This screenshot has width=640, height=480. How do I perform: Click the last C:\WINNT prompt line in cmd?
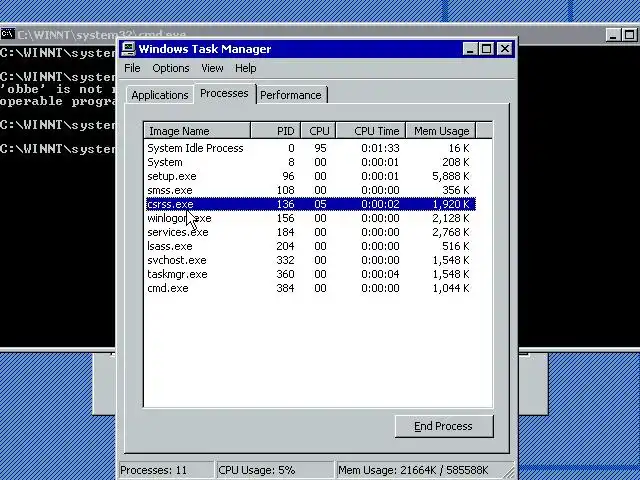tap(58, 149)
